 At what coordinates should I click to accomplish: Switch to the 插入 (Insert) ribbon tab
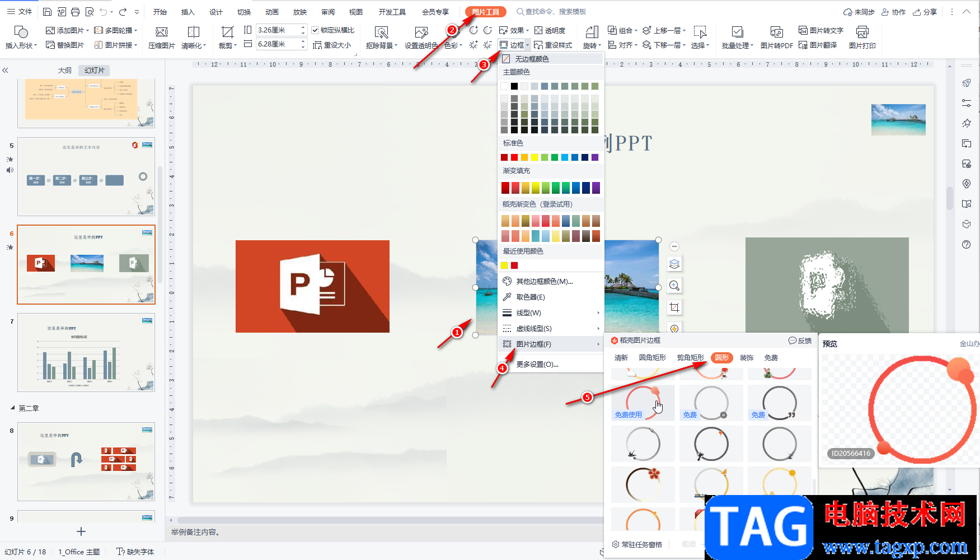[187, 12]
